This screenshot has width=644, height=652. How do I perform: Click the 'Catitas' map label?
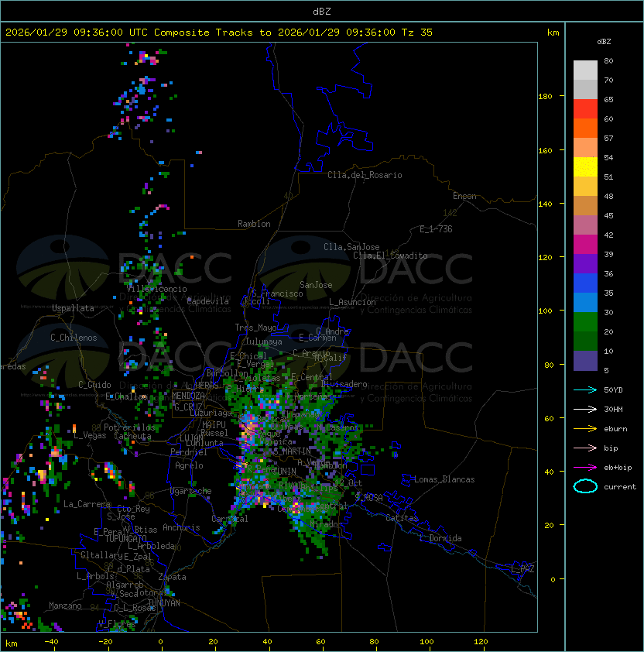[402, 518]
